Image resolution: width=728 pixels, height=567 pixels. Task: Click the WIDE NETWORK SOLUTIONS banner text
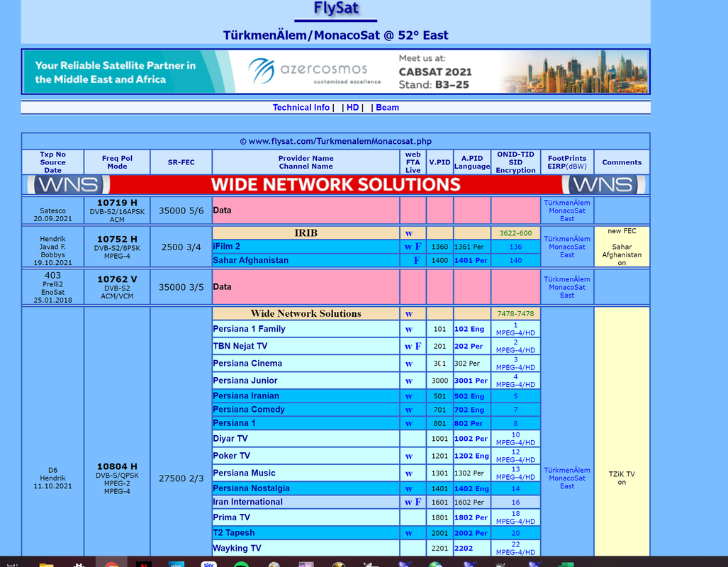(x=335, y=185)
